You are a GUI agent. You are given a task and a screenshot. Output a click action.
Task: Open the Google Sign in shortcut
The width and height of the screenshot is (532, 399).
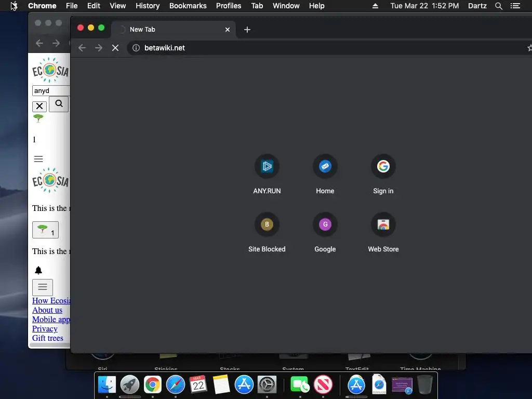click(x=383, y=175)
